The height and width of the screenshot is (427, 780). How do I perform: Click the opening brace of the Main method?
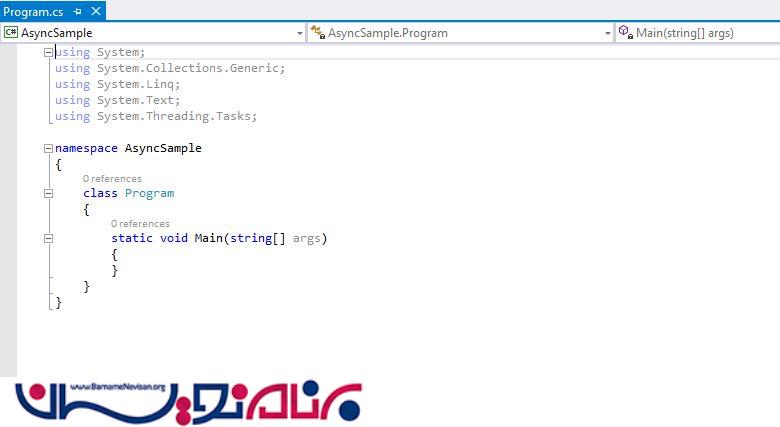(x=114, y=255)
